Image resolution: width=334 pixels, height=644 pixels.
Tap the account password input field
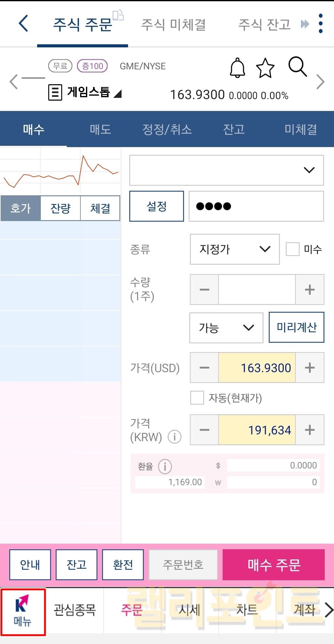[256, 206]
